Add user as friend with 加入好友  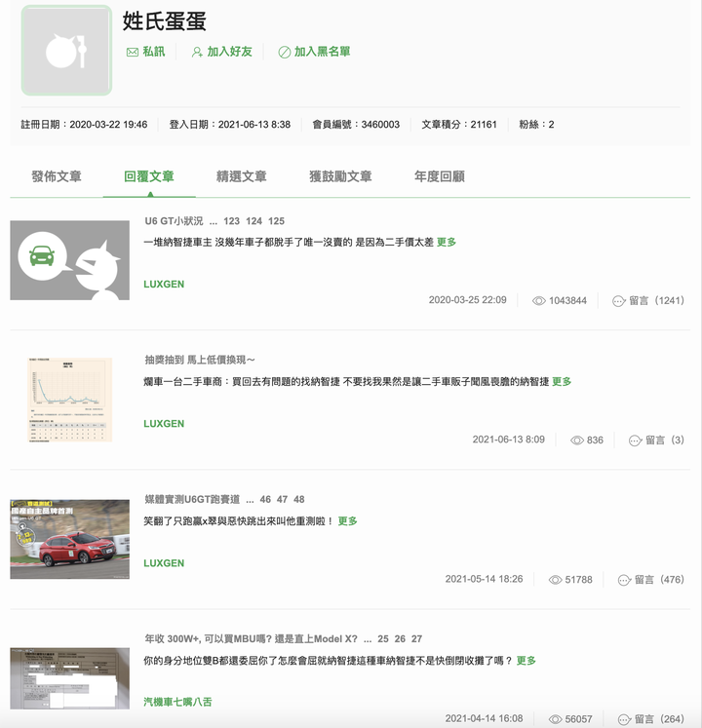point(229,52)
